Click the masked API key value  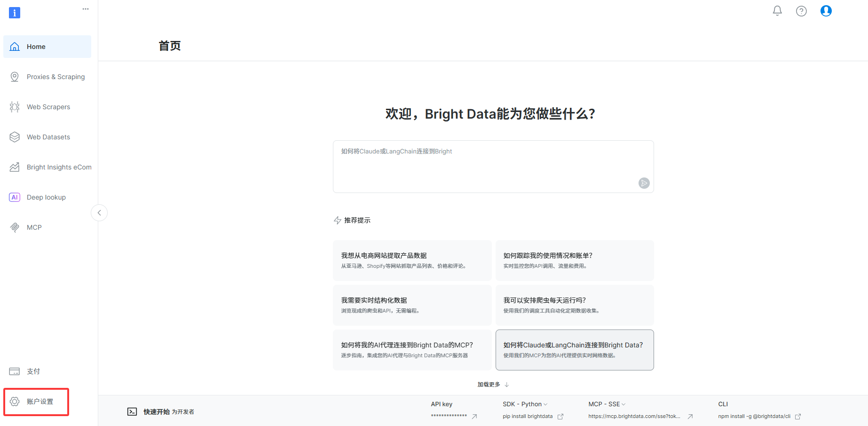click(x=449, y=416)
